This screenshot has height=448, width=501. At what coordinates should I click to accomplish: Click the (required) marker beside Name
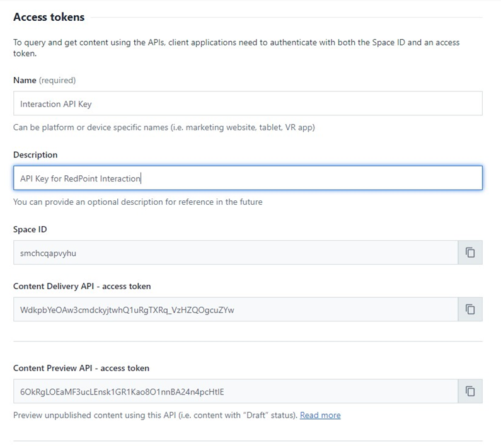tap(57, 80)
